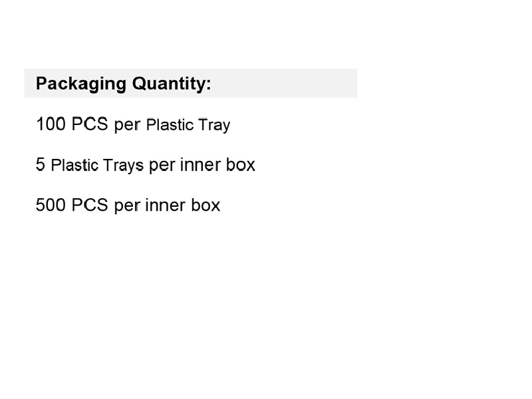Click "per" in the 100 PCS line
532x399 pixels.
[x=127, y=125]
